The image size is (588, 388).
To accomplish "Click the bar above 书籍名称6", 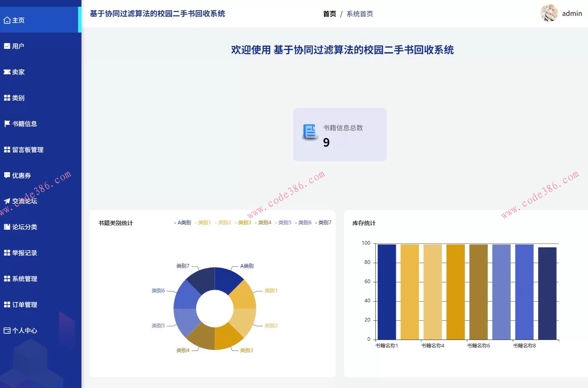I will [479, 292].
